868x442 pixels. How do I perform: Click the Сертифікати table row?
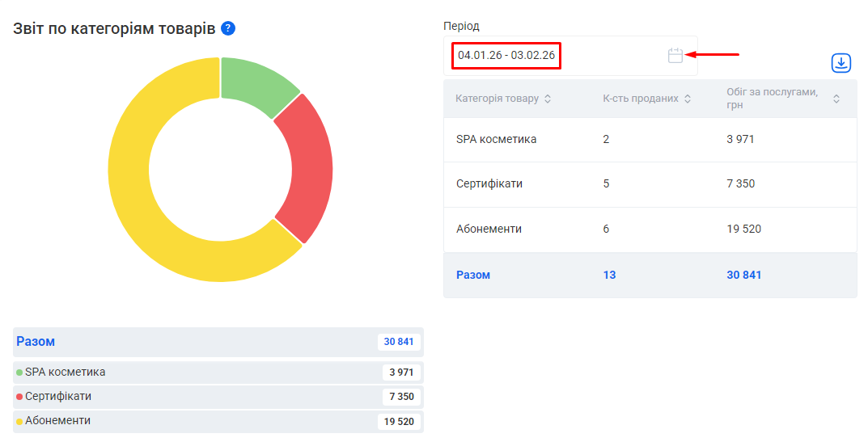650,184
